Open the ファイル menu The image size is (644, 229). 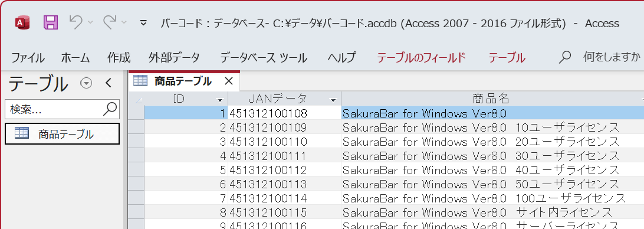click(x=28, y=58)
